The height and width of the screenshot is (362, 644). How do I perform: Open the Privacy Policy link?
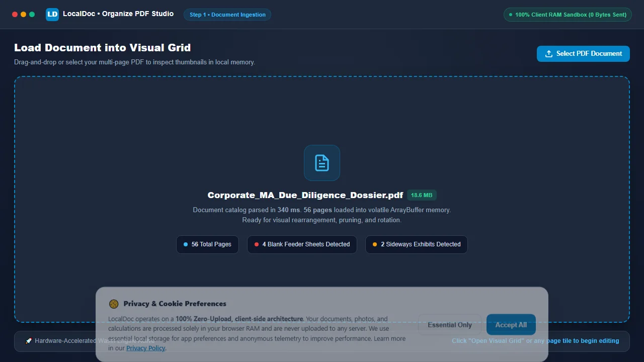pos(145,348)
